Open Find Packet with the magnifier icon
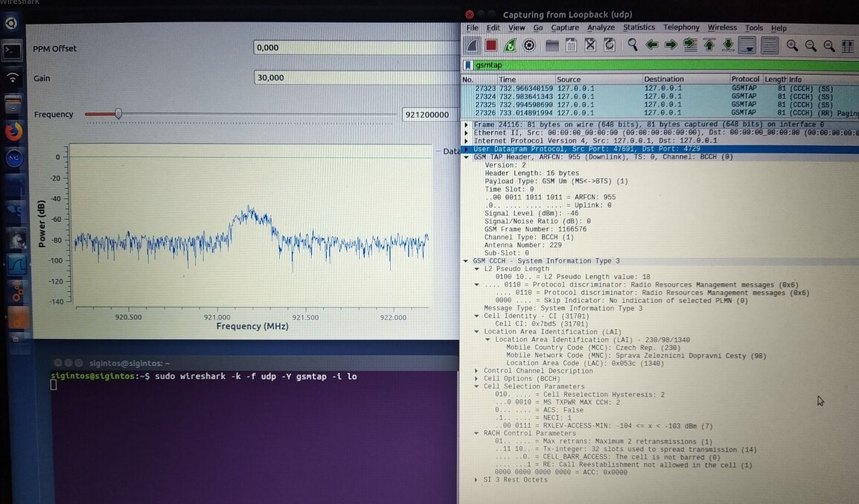 point(633,45)
